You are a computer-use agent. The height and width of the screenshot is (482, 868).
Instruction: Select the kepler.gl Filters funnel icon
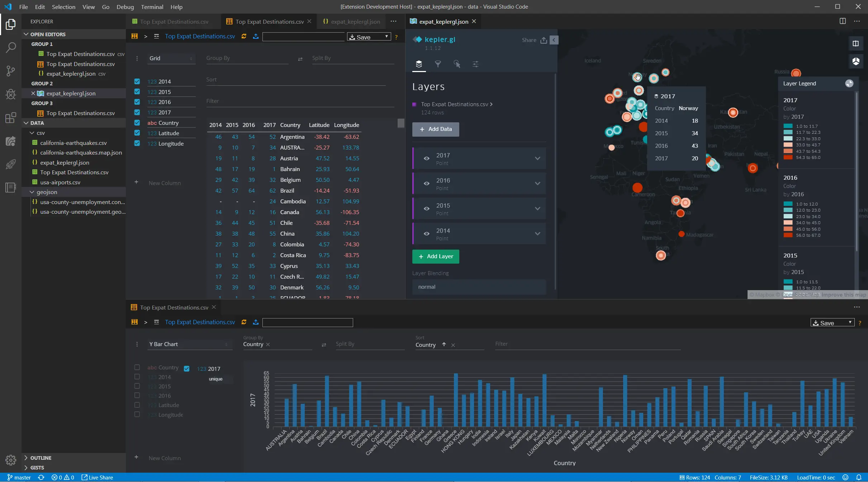pos(438,64)
